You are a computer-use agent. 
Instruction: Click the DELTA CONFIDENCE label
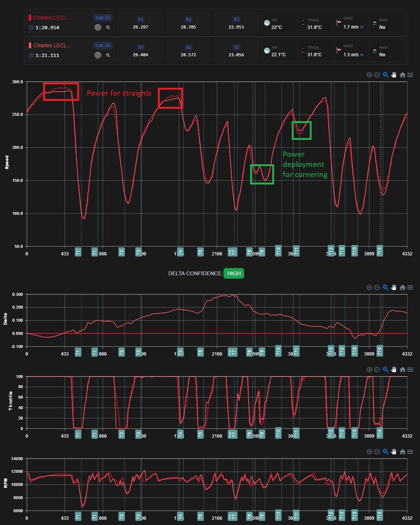[195, 273]
